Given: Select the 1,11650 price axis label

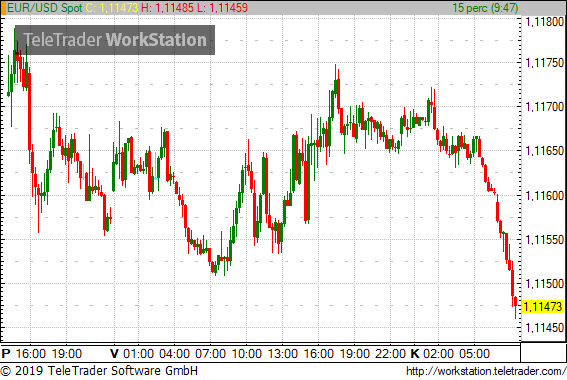Looking at the screenshot, I should [x=544, y=151].
